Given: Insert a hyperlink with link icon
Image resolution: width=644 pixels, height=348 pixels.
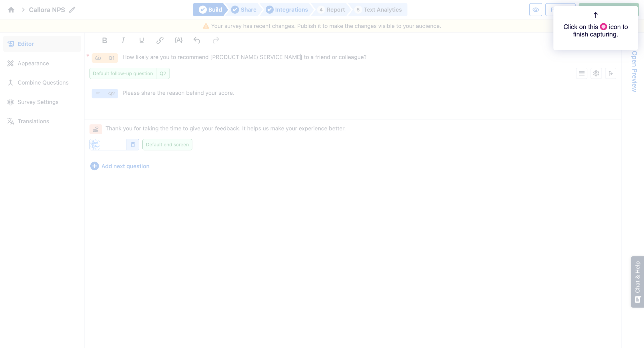Looking at the screenshot, I should pyautogui.click(x=160, y=40).
